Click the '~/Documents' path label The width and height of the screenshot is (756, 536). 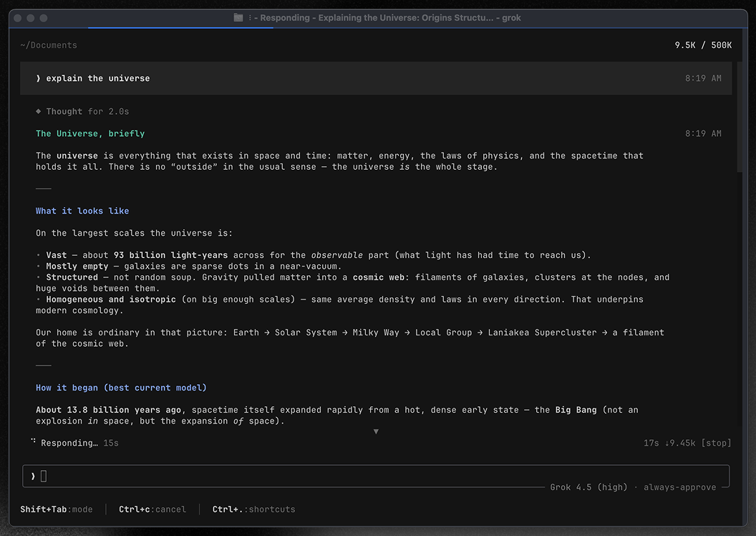point(49,45)
